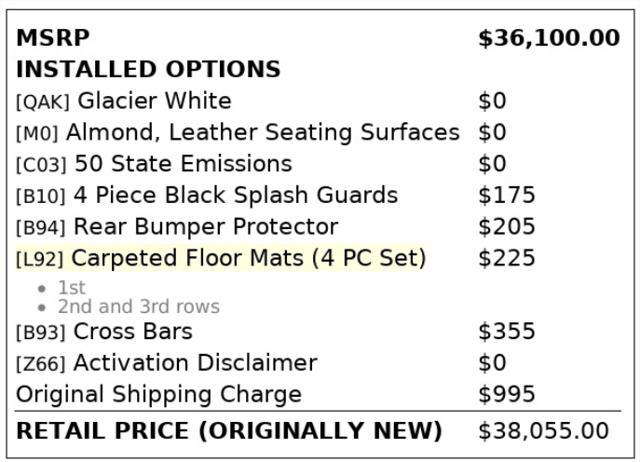Click the $175 splash guards price
The image size is (640, 462).
(x=506, y=195)
